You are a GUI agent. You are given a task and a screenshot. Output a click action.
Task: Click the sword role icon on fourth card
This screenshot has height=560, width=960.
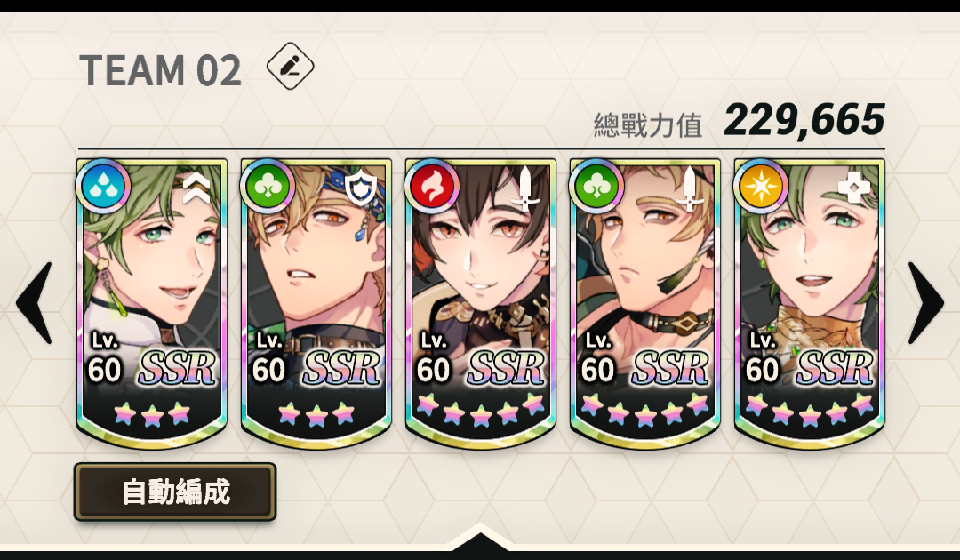click(x=690, y=188)
